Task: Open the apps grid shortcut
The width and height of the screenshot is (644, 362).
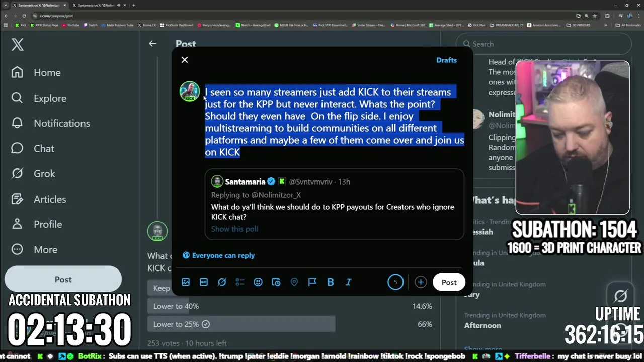Action: [6, 25]
